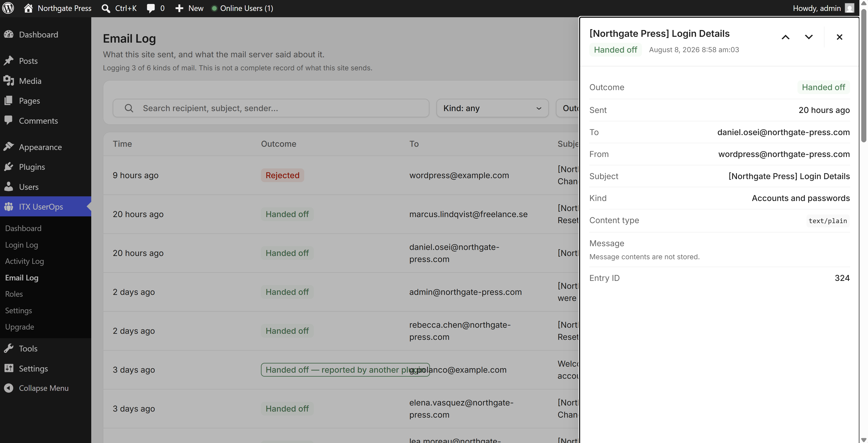Focus the search recipient, subject, sender field

pyautogui.click(x=271, y=108)
